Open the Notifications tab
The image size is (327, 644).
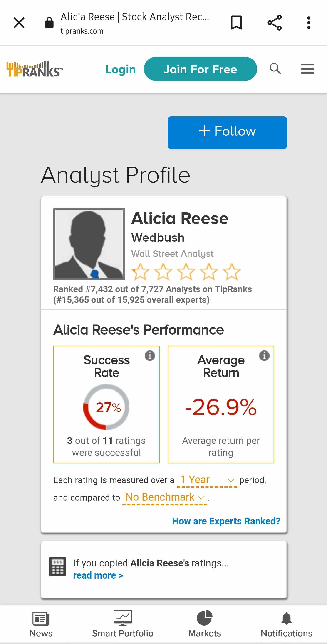click(x=286, y=624)
